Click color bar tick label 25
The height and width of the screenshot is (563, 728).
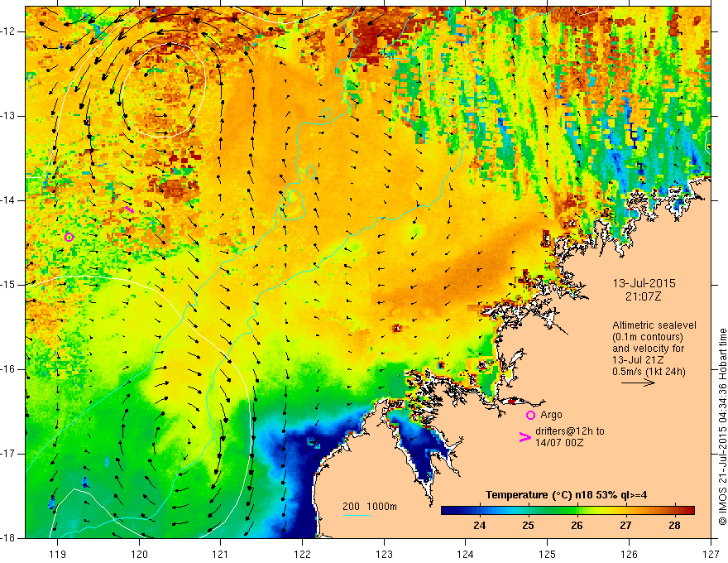(x=528, y=526)
